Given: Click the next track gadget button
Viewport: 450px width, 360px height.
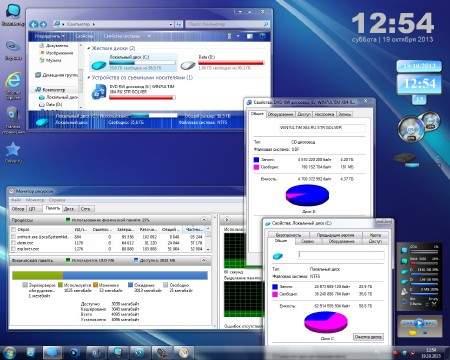Looking at the screenshot, I should coord(430,323).
